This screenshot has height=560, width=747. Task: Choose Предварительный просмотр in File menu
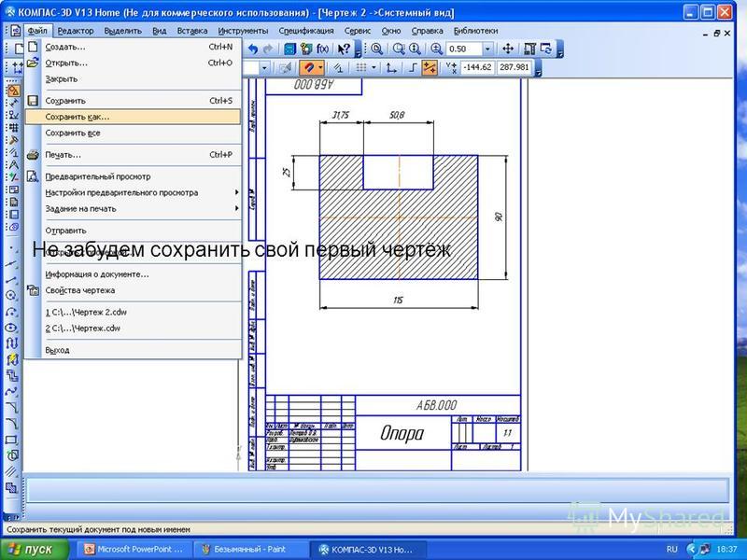tap(132, 176)
